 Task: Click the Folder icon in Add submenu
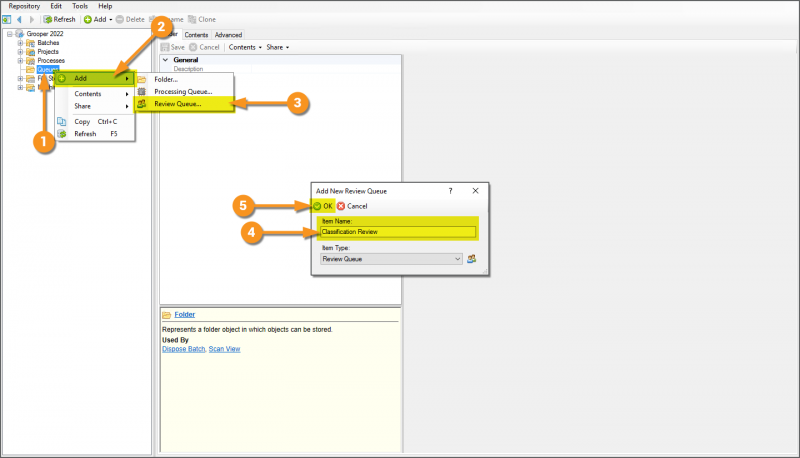pos(142,80)
